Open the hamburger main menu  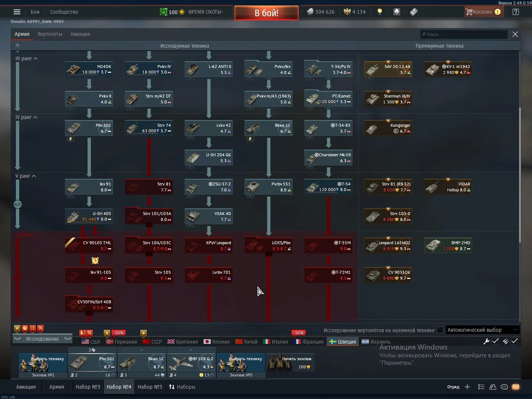[x=17, y=12]
